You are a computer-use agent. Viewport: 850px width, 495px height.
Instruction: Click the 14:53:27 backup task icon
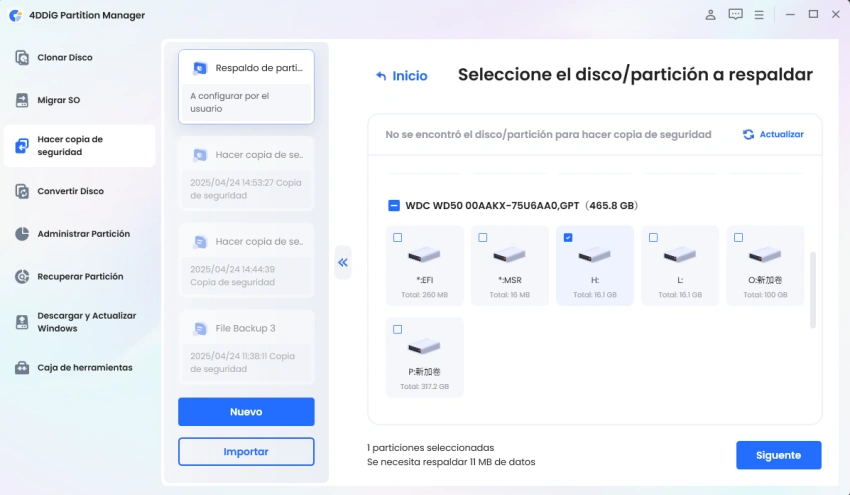[200, 155]
